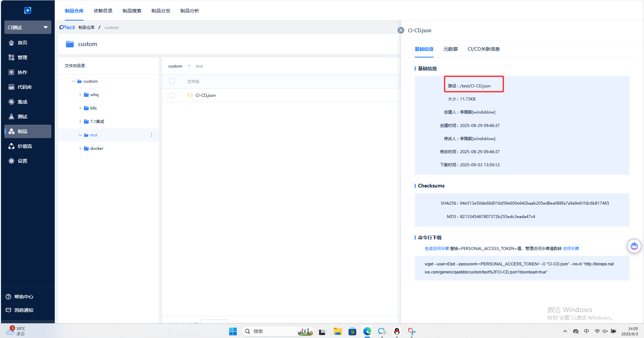
Task: Open the 价值流 value stream sidebar icon
Action: coord(11,146)
